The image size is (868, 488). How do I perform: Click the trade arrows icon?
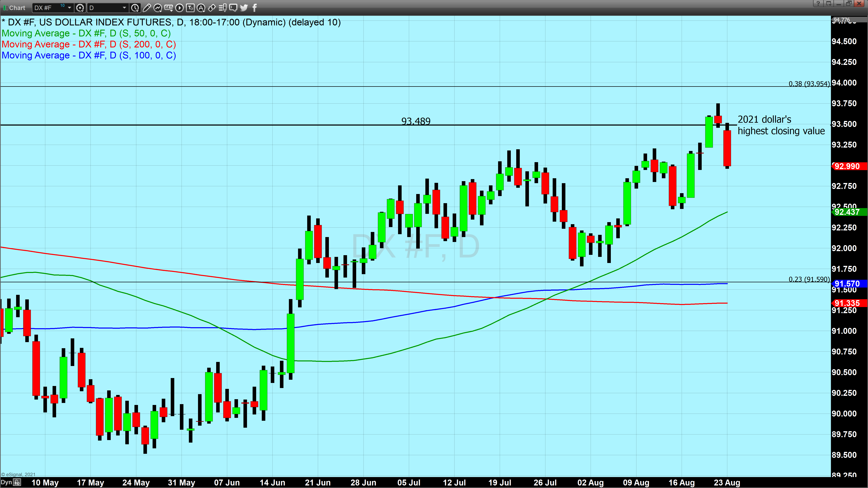(212, 7)
